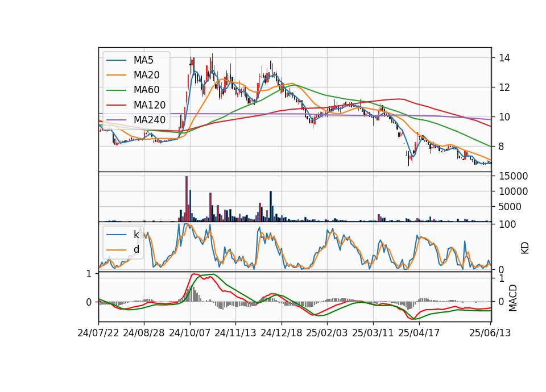Click the volume axis value 5000

tap(510, 207)
